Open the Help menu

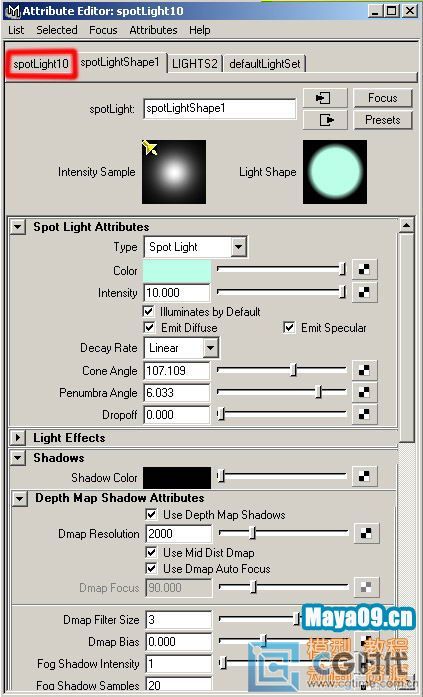pyautogui.click(x=200, y=30)
